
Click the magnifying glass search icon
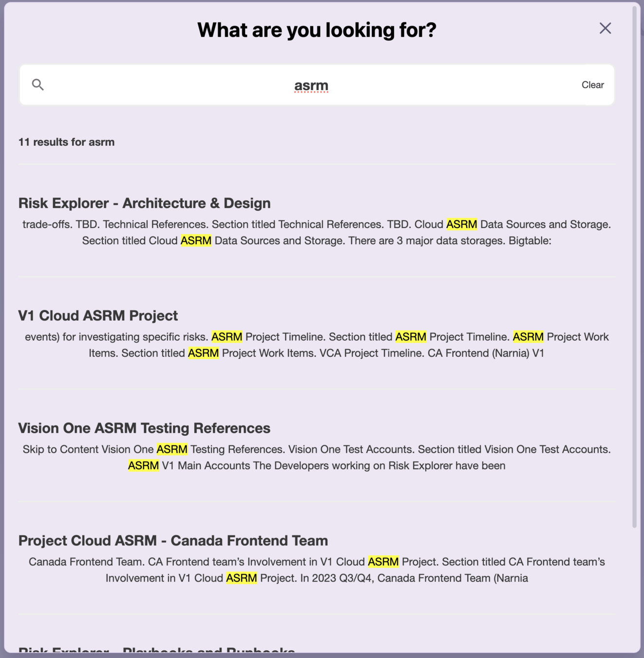point(38,85)
